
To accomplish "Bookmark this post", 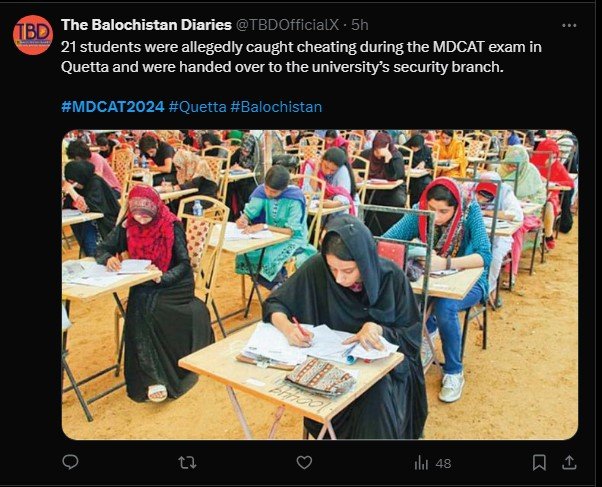I will tap(539, 462).
